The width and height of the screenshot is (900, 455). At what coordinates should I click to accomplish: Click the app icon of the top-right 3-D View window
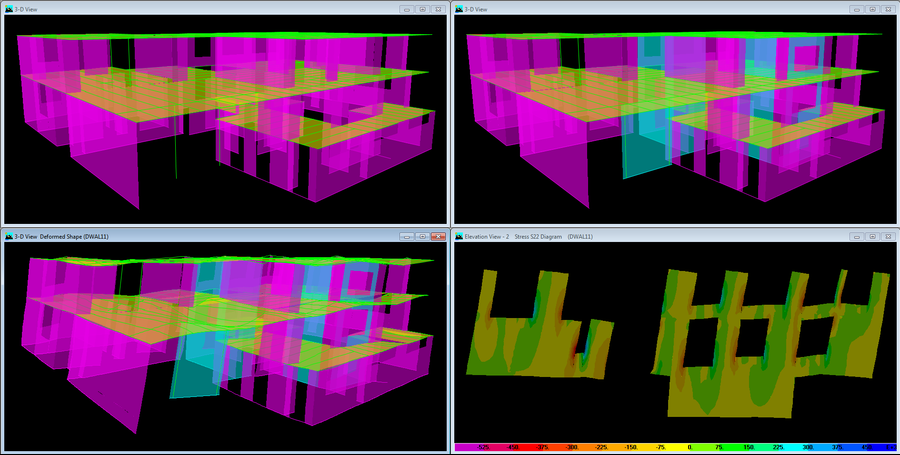tap(460, 9)
